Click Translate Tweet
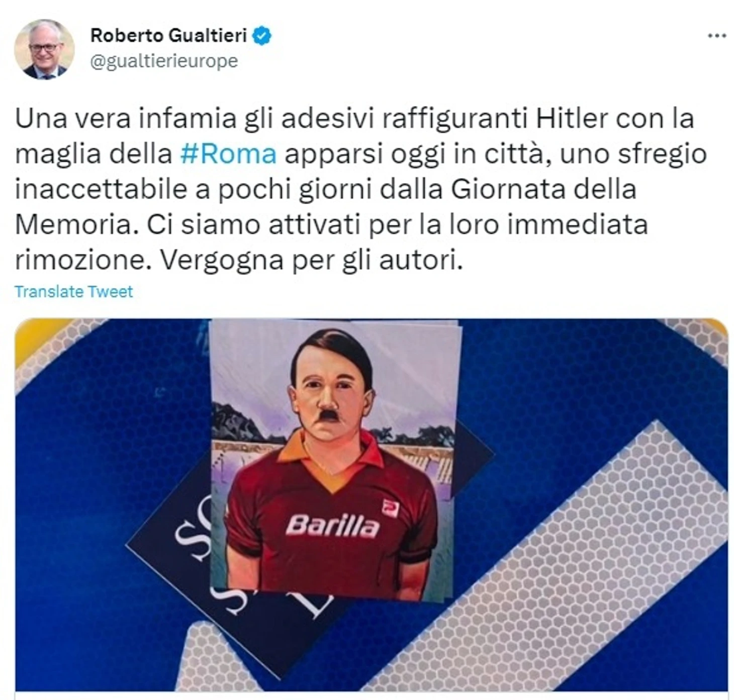Image resolution: width=734 pixels, height=700 pixels. (x=74, y=292)
